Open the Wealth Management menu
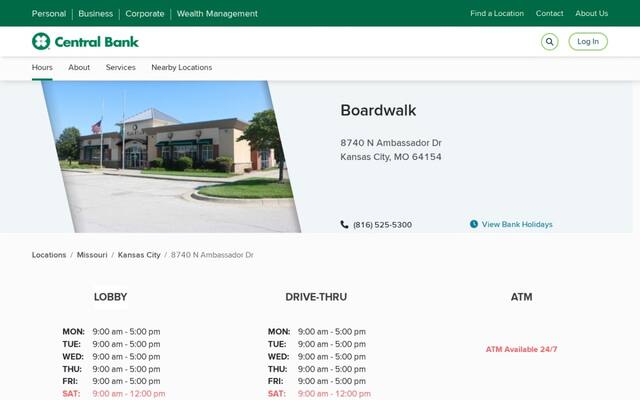Viewport: 640px width, 400px height. pos(217,13)
